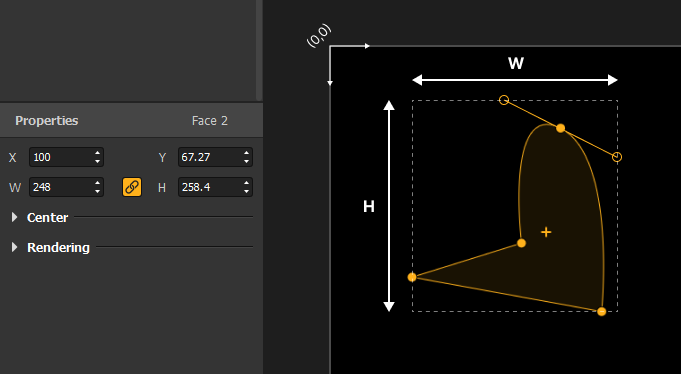Screen dimensions: 681x374
Task: Increase the Y value with up arrow
Action: pos(247,153)
